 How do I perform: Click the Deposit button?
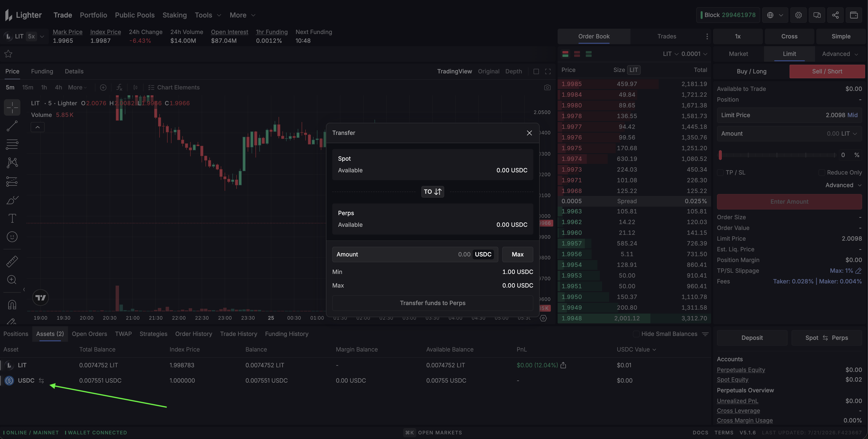tap(752, 338)
